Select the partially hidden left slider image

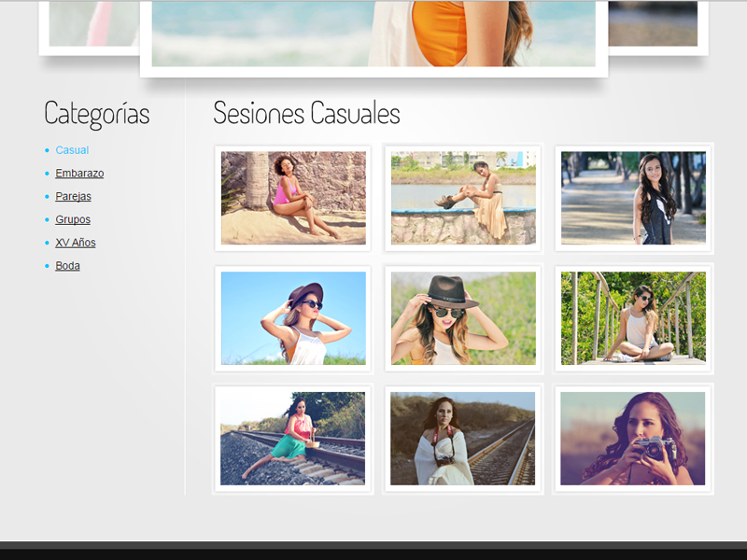point(89,24)
